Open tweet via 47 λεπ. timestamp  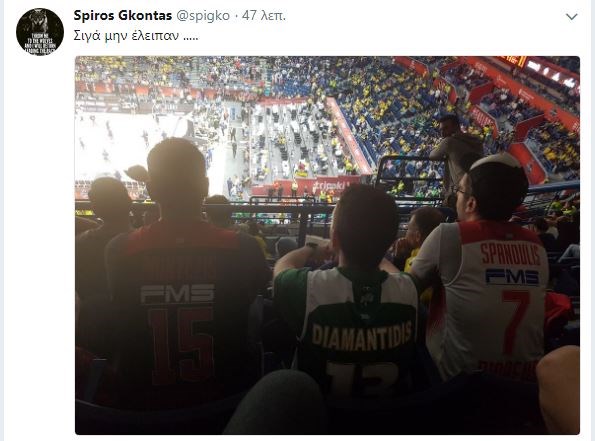tap(264, 16)
